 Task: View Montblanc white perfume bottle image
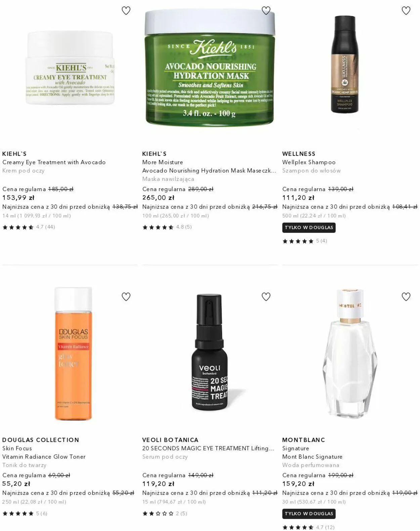(350, 353)
